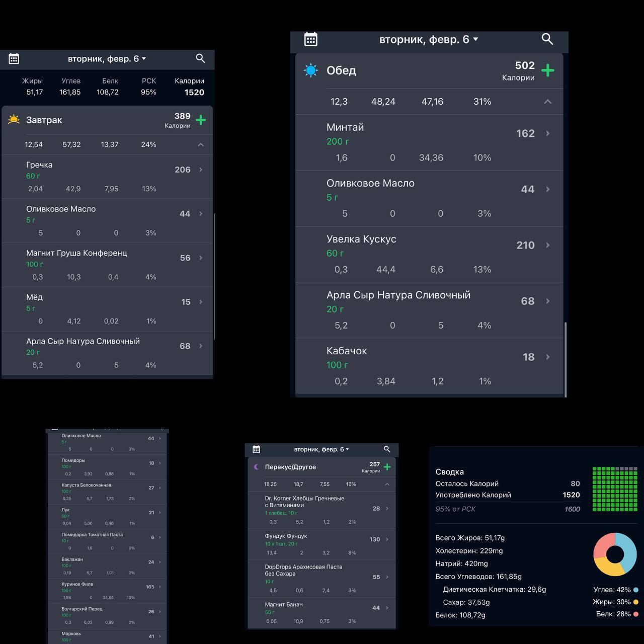Image resolution: width=644 pixels, height=644 pixels.
Task: Open the calendar icon above the Завтрак section
Action: tap(14, 59)
